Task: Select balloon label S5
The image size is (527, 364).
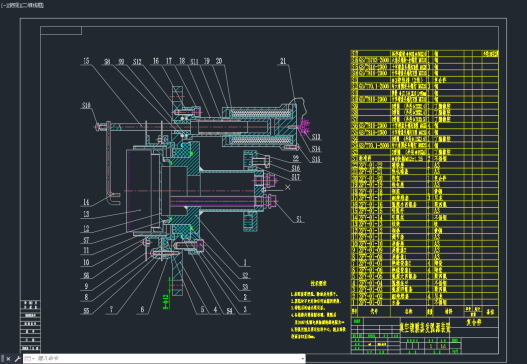Action: coord(86,311)
